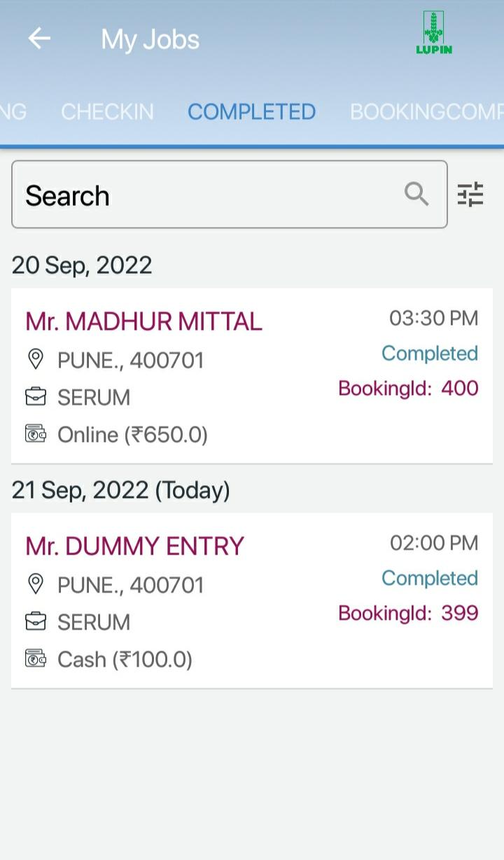
Task: Tap the Lupin logo
Action: [434, 33]
